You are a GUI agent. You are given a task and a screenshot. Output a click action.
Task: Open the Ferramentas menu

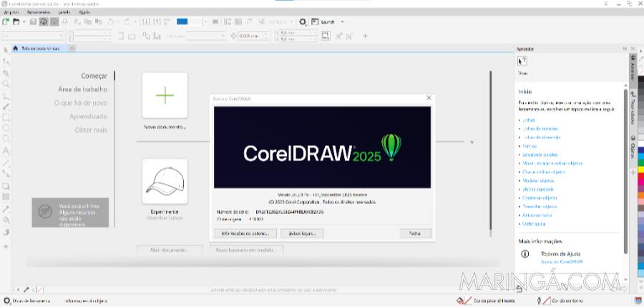(x=39, y=12)
